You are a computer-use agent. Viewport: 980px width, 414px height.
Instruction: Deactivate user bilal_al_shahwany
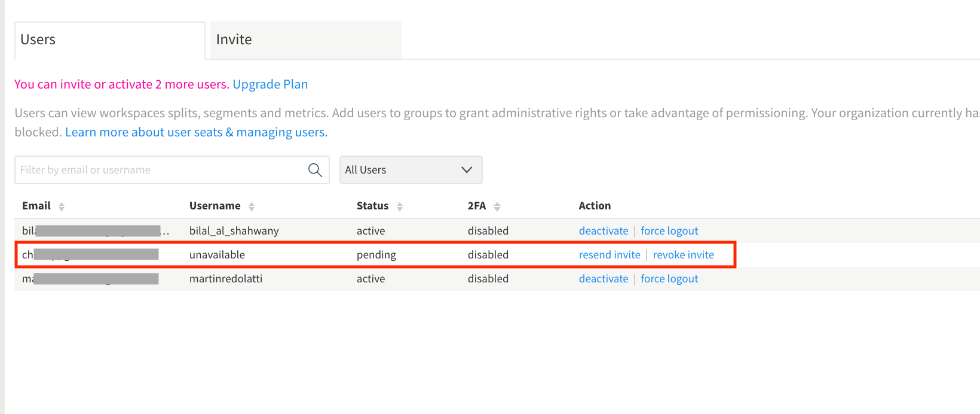tap(604, 231)
